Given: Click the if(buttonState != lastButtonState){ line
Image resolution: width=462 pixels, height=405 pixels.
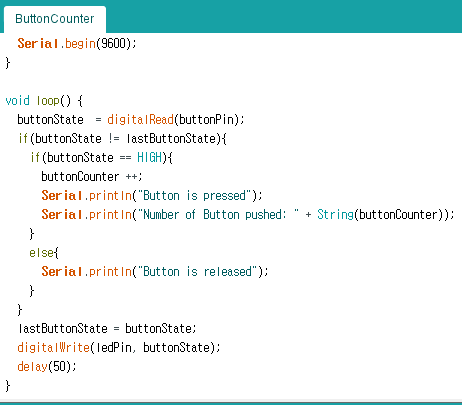Looking at the screenshot, I should point(122,138).
